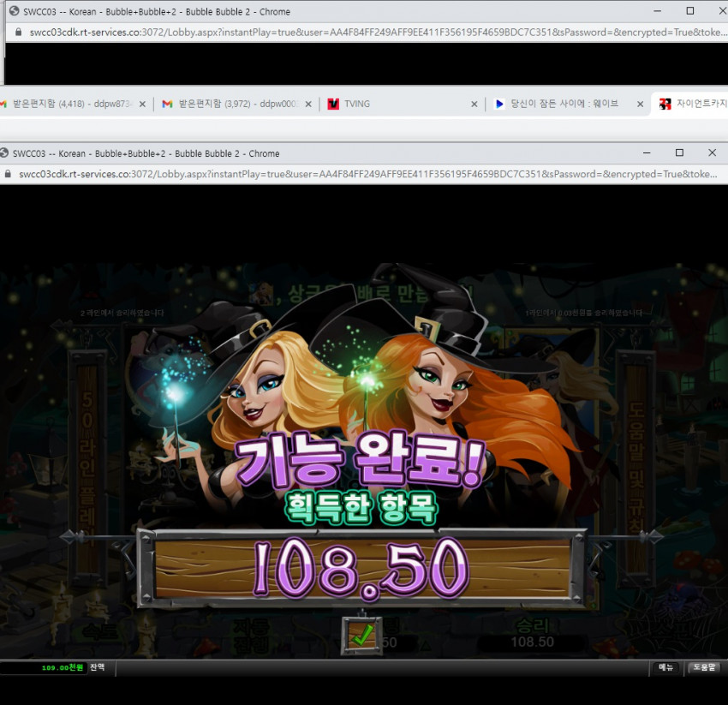The width and height of the screenshot is (728, 705).
Task: Click the lock icon in the background window address bar
Action: pyautogui.click(x=18, y=32)
